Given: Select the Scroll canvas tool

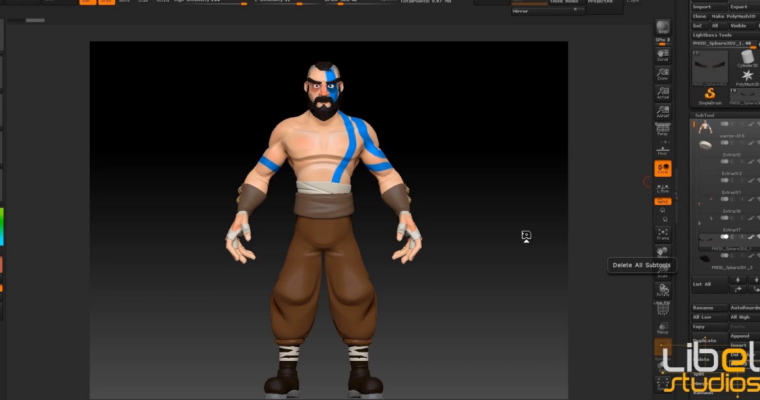Looking at the screenshot, I should pos(663,55).
